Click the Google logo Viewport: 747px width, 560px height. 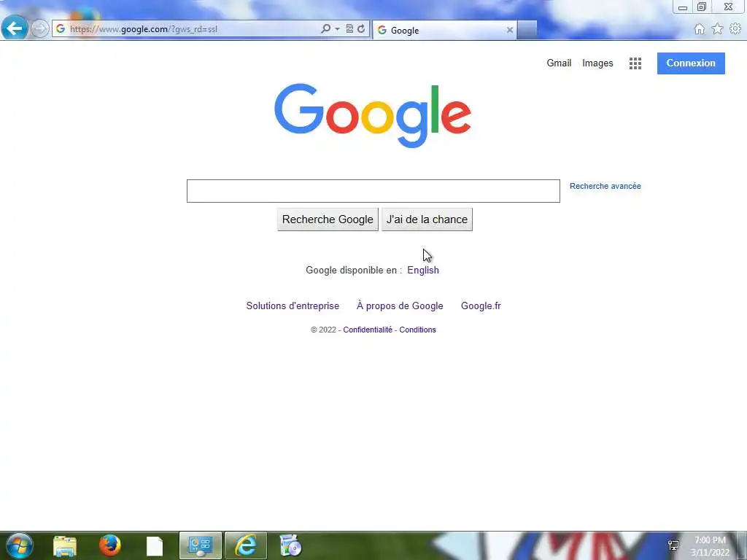click(x=373, y=116)
